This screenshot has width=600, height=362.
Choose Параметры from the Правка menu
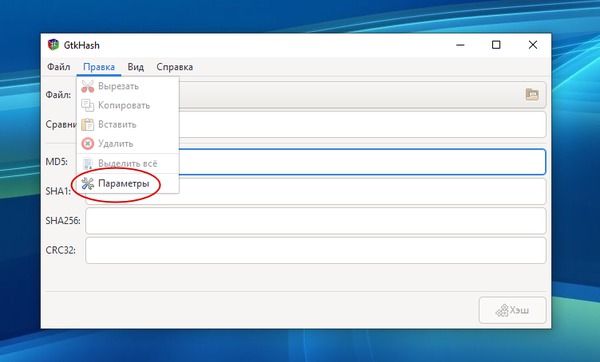pyautogui.click(x=128, y=184)
